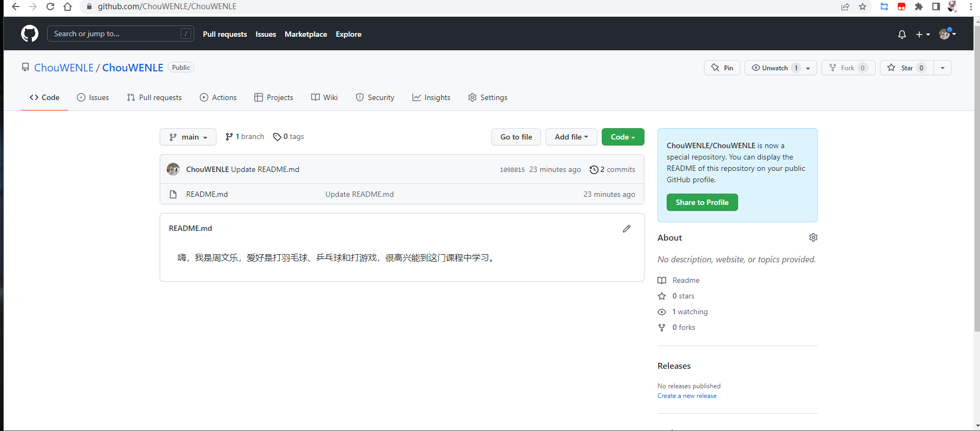View 1 watching in About sidebar
This screenshot has width=980, height=431.
click(x=682, y=311)
